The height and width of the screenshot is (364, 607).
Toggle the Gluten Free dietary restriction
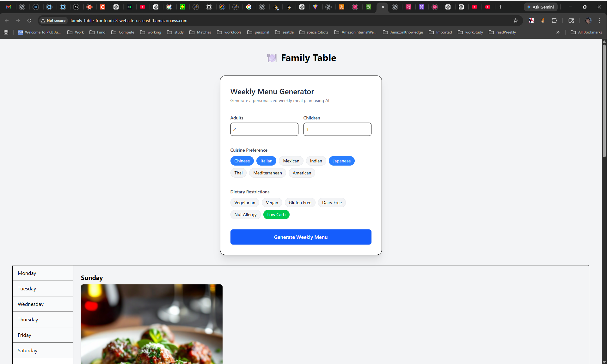tap(300, 203)
